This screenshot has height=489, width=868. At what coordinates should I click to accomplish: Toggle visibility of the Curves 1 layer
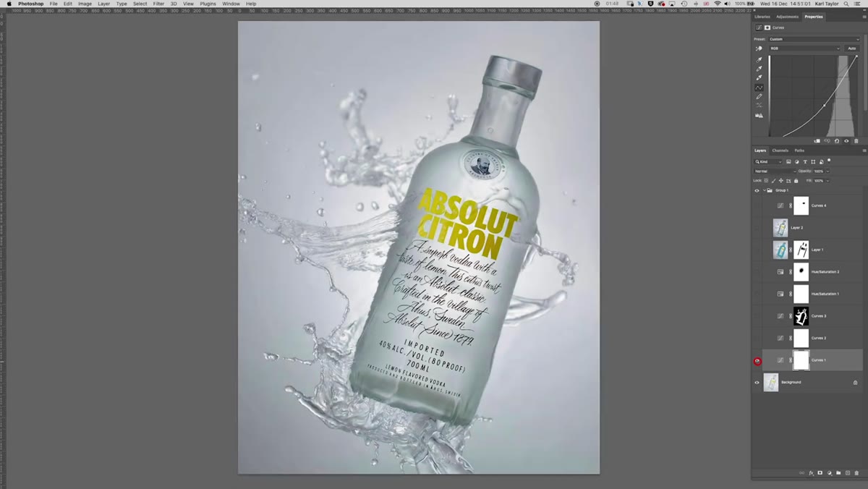point(757,360)
